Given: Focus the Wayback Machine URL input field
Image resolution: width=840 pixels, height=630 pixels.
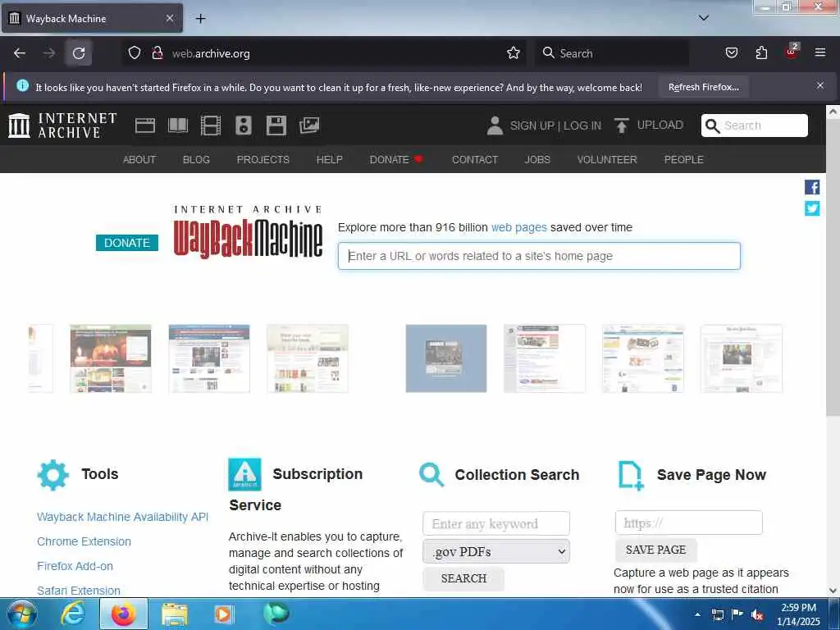Looking at the screenshot, I should click(539, 256).
